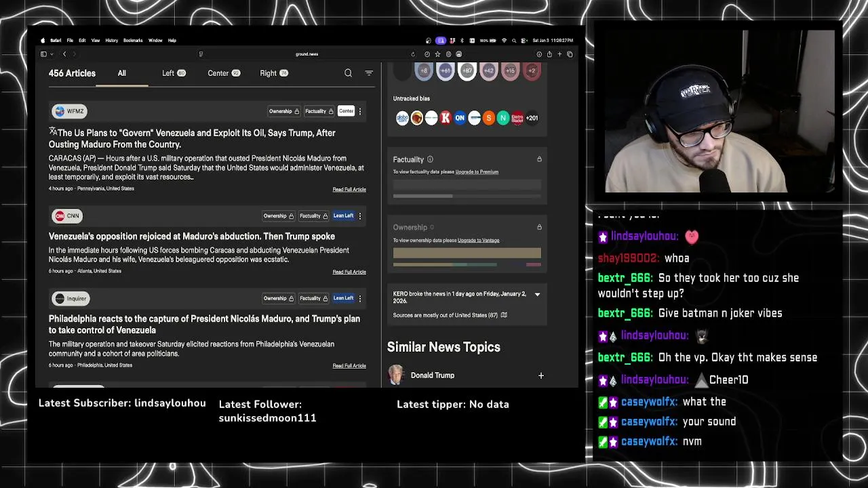This screenshot has height=488, width=868.
Task: Click the Inquirer source badge
Action: point(71,298)
